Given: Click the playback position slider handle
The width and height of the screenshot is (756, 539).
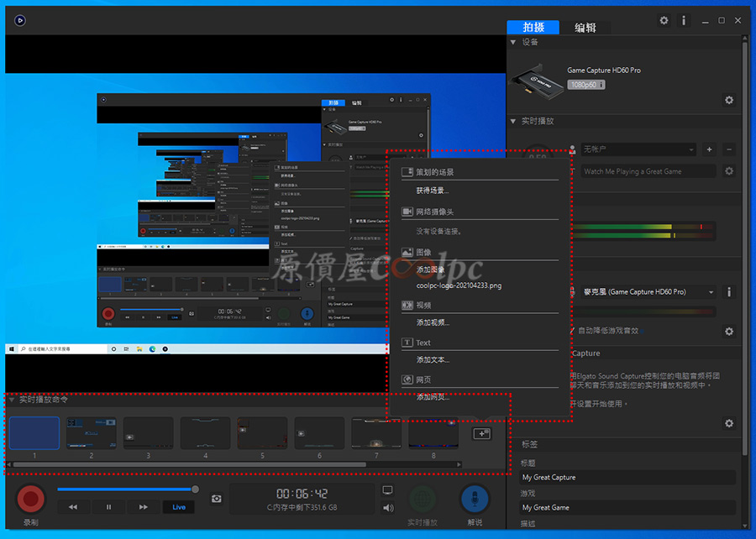Looking at the screenshot, I should (x=195, y=489).
